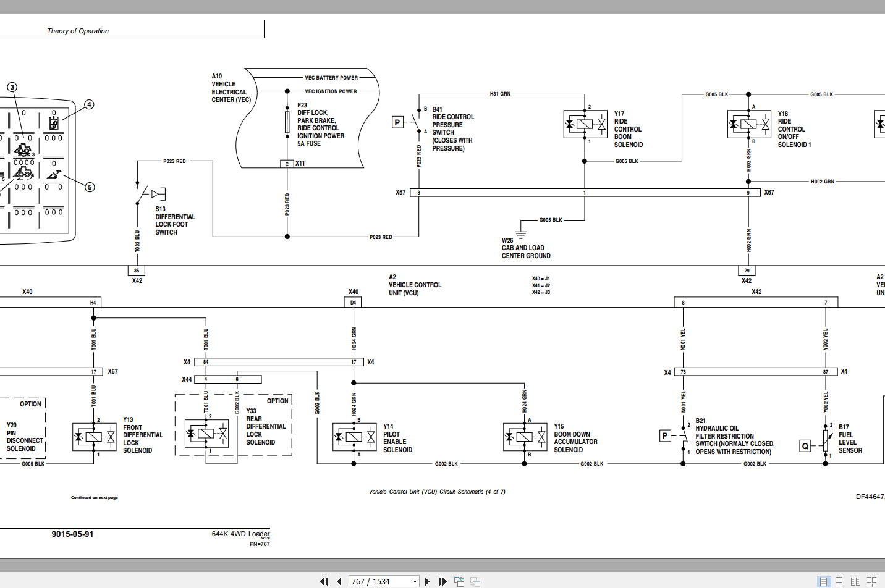
Task: Click callout number 4 on display
Action: click(89, 104)
